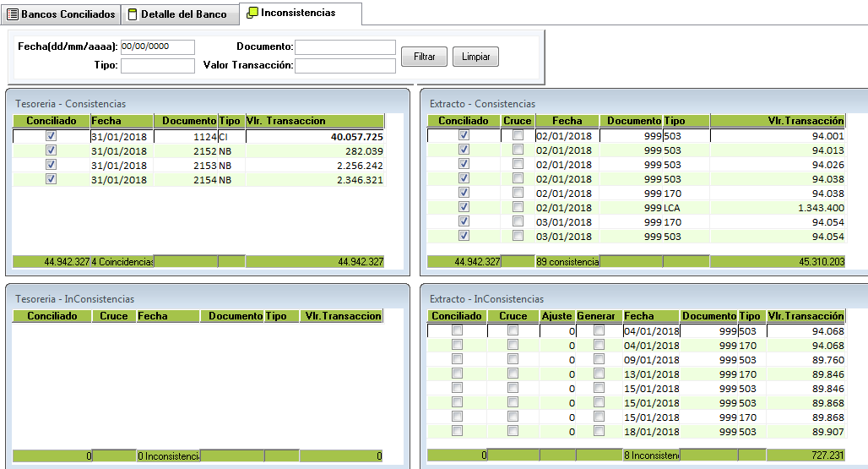Toggle Conciliado checkbox for document 2153
Image resolution: width=868 pixels, height=469 pixels.
pyautogui.click(x=52, y=165)
